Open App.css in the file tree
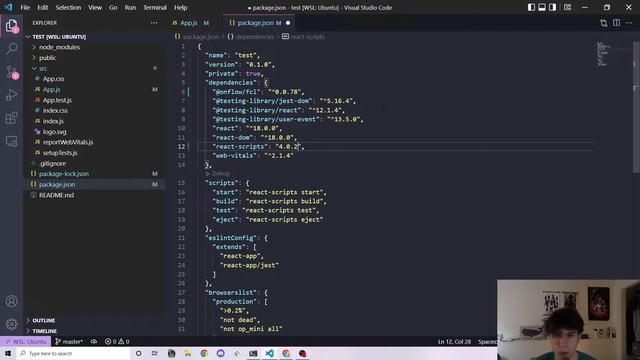 tap(53, 79)
